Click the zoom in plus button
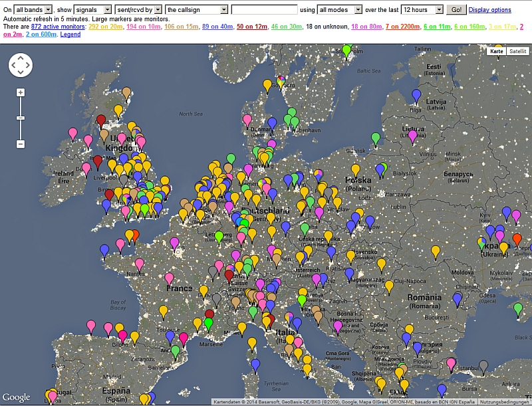 21,92
